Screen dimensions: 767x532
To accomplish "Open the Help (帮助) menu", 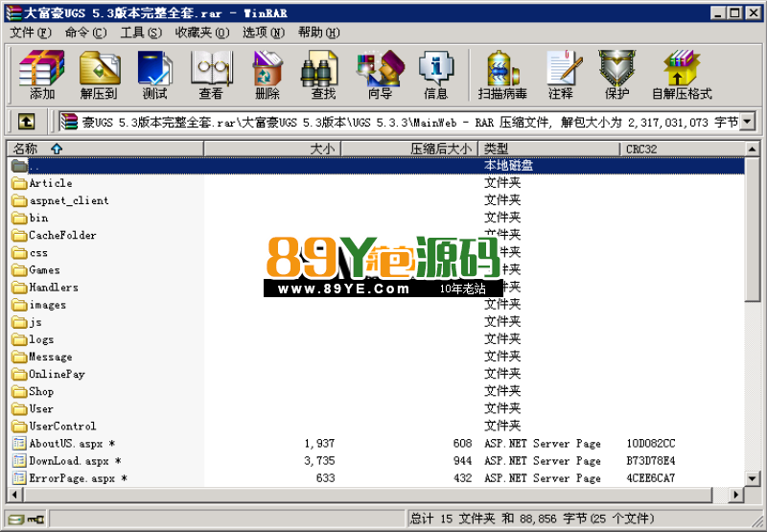I will click(318, 33).
